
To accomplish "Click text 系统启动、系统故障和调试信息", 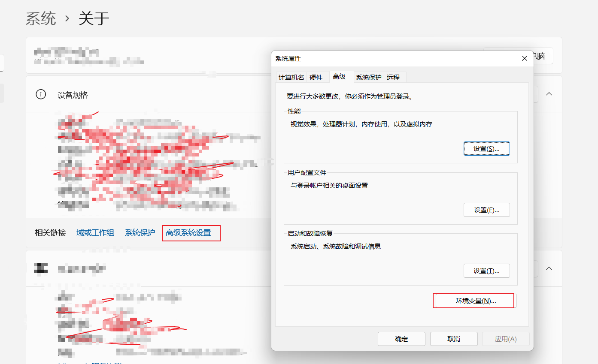I will coord(336,247).
